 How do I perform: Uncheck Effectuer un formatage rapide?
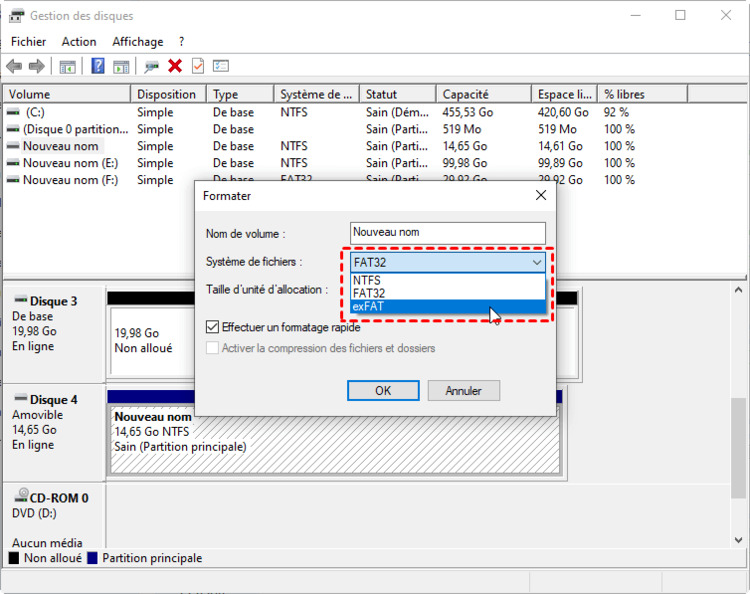click(x=212, y=327)
